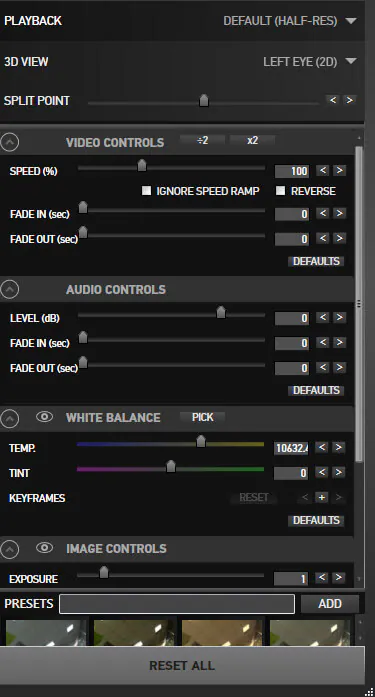
Task: Click the audio Level (dB) slider handle
Action: [221, 312]
